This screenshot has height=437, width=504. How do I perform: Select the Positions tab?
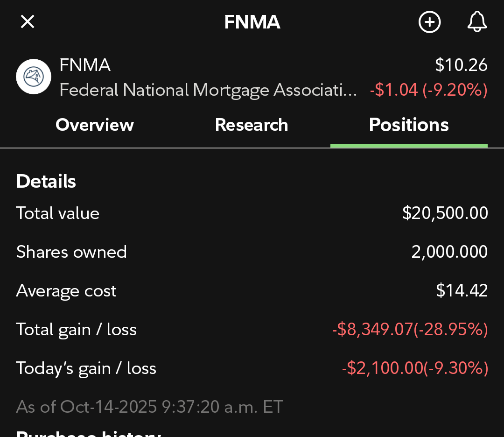[409, 125]
